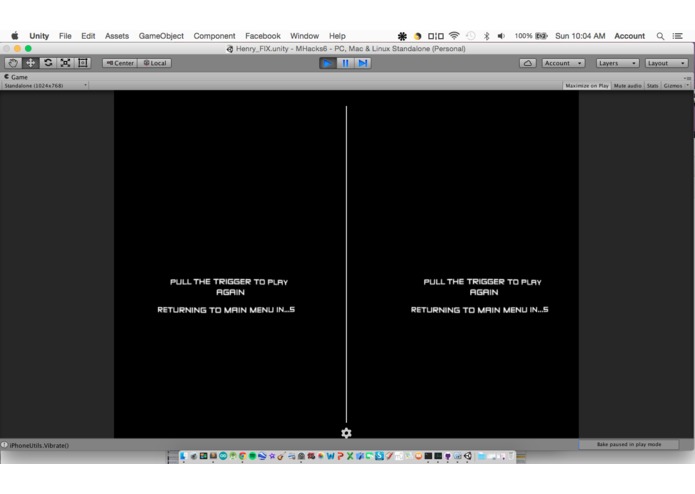Step forward one frame
The width and height of the screenshot is (695, 494).
[x=363, y=63]
